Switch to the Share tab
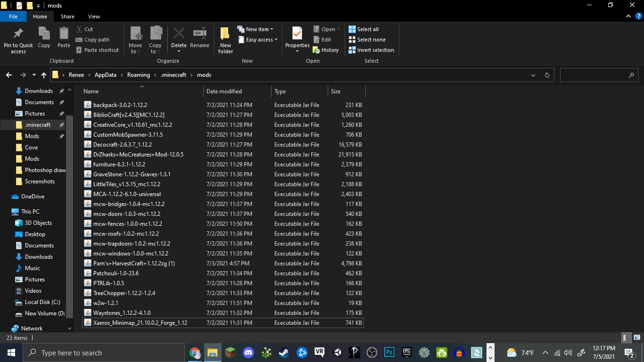Viewport: 644px width, 362px height. coord(67,16)
